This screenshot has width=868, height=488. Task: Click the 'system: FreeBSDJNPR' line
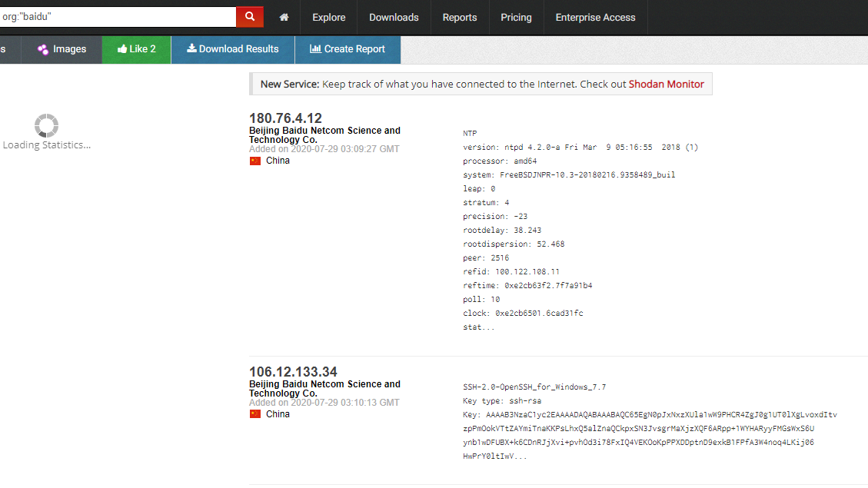(x=569, y=175)
